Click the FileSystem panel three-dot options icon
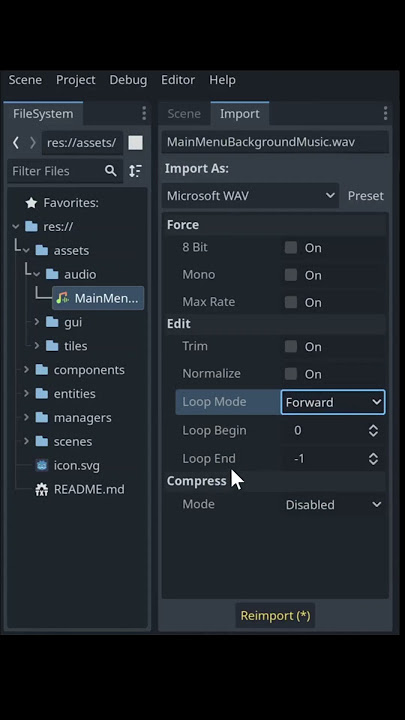Screen dimensions: 405x720 (x=144, y=113)
